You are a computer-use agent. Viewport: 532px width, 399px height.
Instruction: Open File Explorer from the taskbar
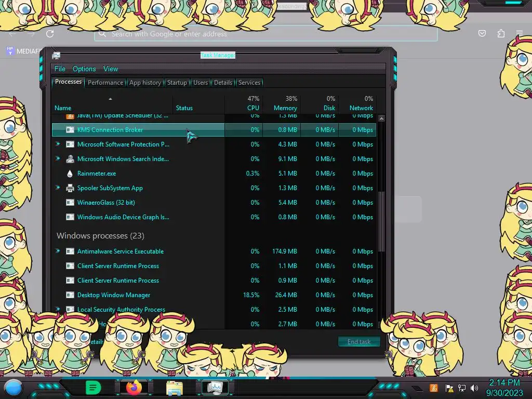pos(175,388)
